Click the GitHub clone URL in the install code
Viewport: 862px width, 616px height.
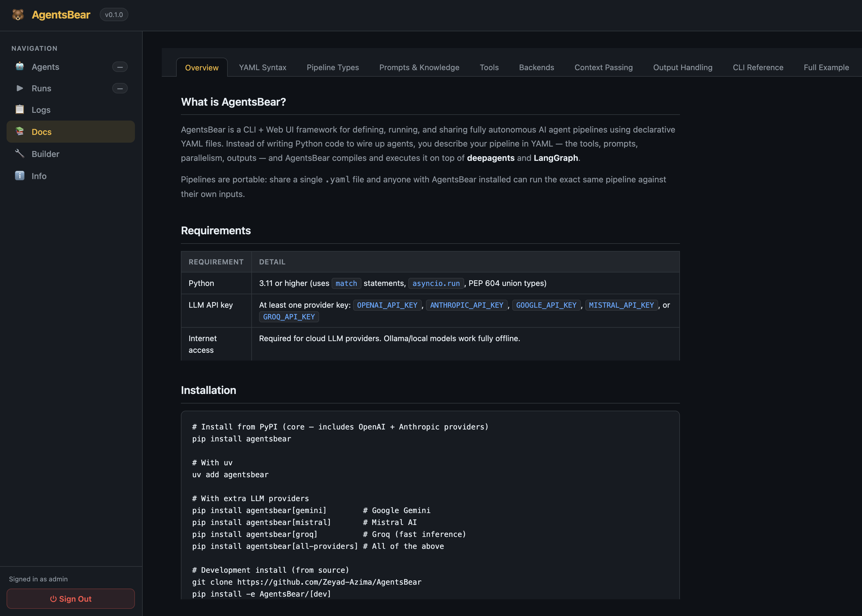(x=328, y=582)
